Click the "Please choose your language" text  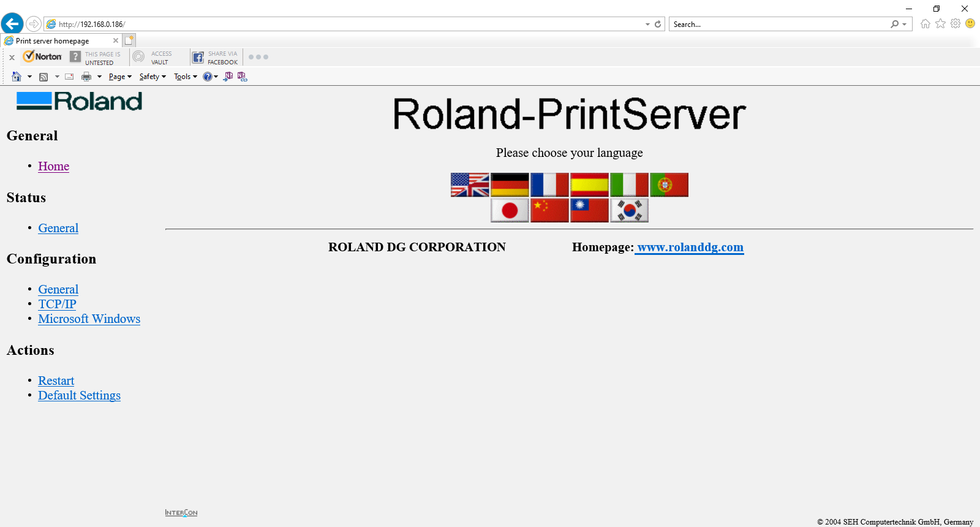[x=570, y=153]
